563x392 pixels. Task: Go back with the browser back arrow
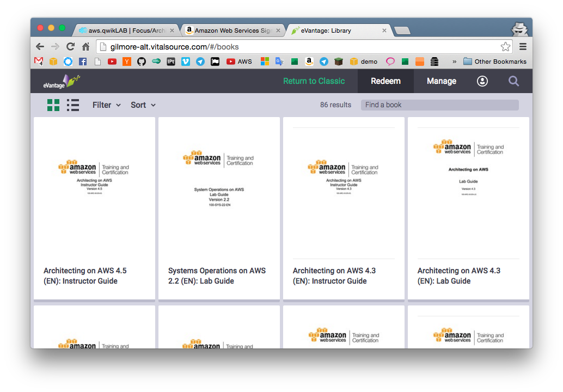[x=40, y=47]
